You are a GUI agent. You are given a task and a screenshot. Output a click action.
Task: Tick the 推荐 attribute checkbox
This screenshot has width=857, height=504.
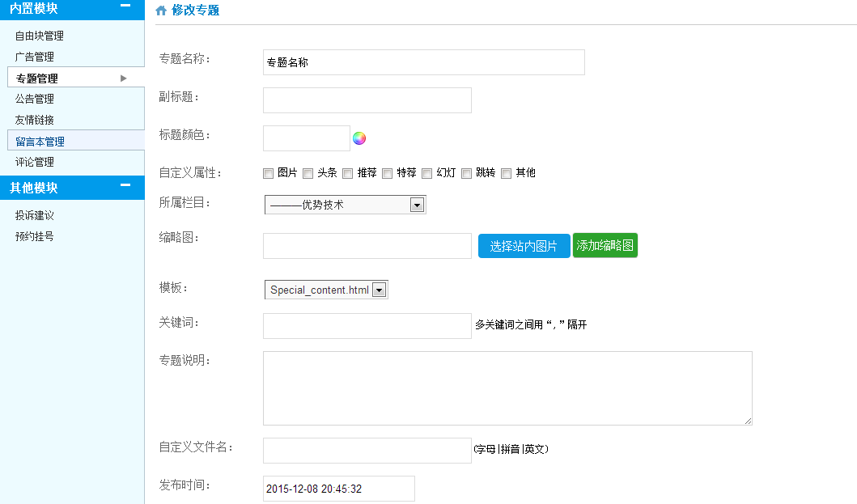[348, 173]
